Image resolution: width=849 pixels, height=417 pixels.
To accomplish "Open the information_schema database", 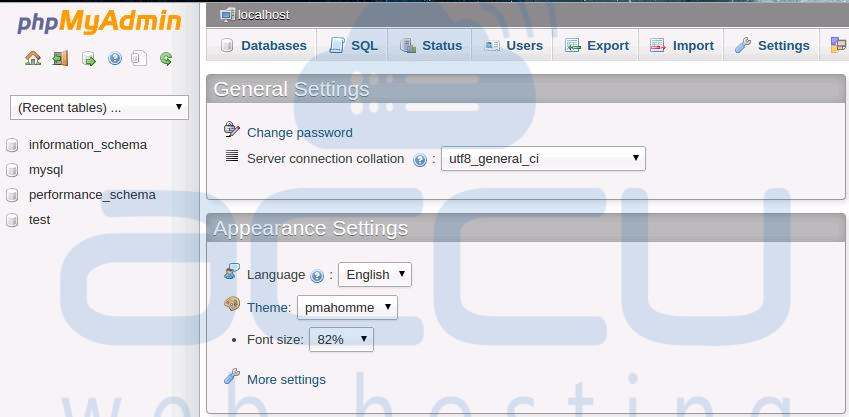I will [x=88, y=145].
